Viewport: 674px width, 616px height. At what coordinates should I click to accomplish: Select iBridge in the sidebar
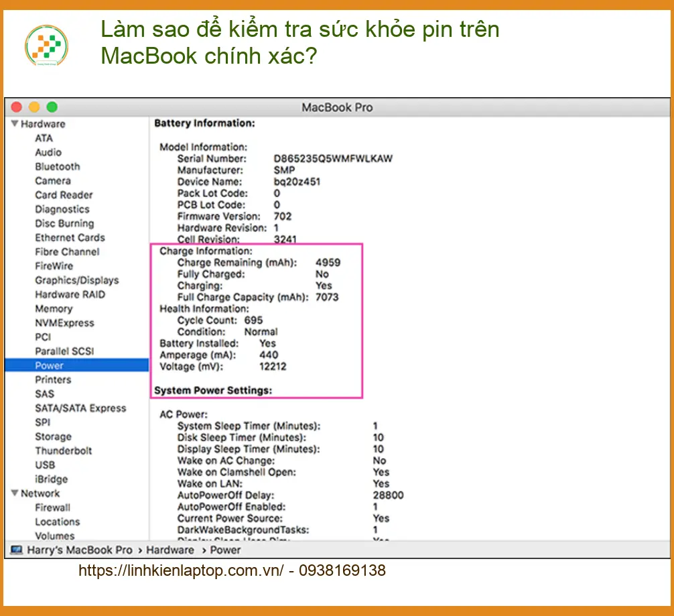(x=51, y=479)
